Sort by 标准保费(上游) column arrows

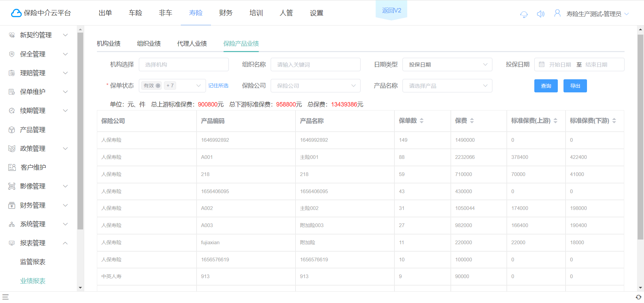(x=555, y=121)
